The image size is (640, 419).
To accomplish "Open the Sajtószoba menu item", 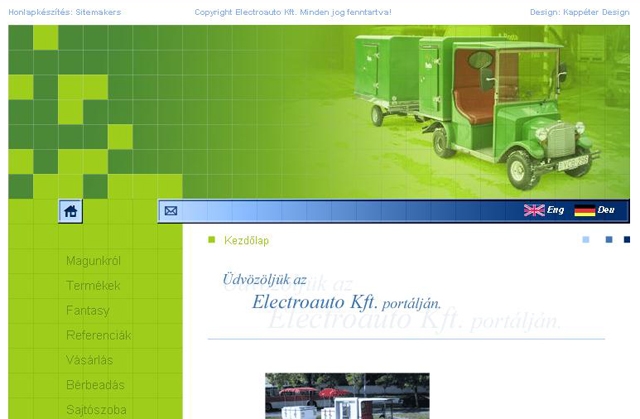I will pyautogui.click(x=96, y=410).
